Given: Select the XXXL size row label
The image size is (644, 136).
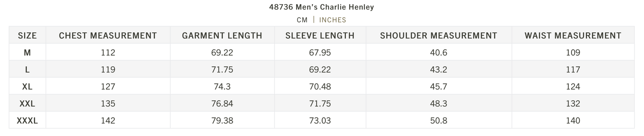Looking at the screenshot, I should tap(27, 121).
